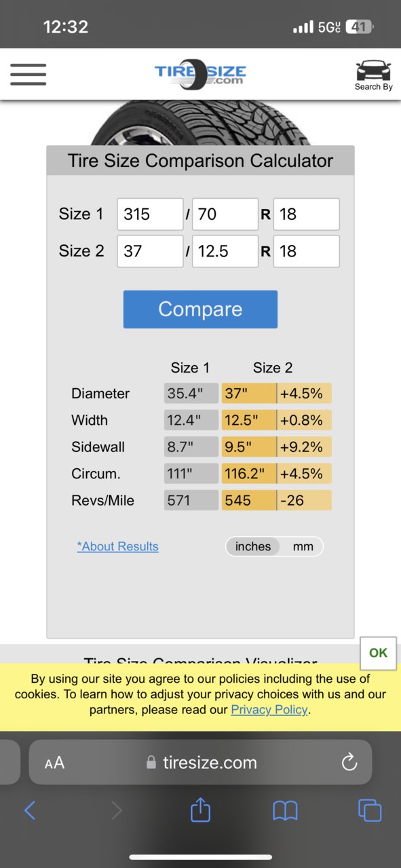The height and width of the screenshot is (868, 401).
Task: Open Safari share sheet
Action: [200, 810]
